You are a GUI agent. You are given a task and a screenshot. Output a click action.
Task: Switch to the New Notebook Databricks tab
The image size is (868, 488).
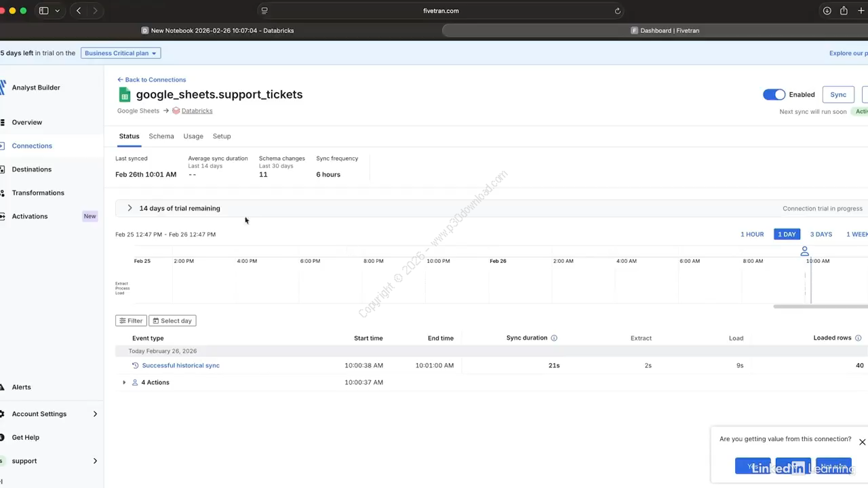click(218, 30)
